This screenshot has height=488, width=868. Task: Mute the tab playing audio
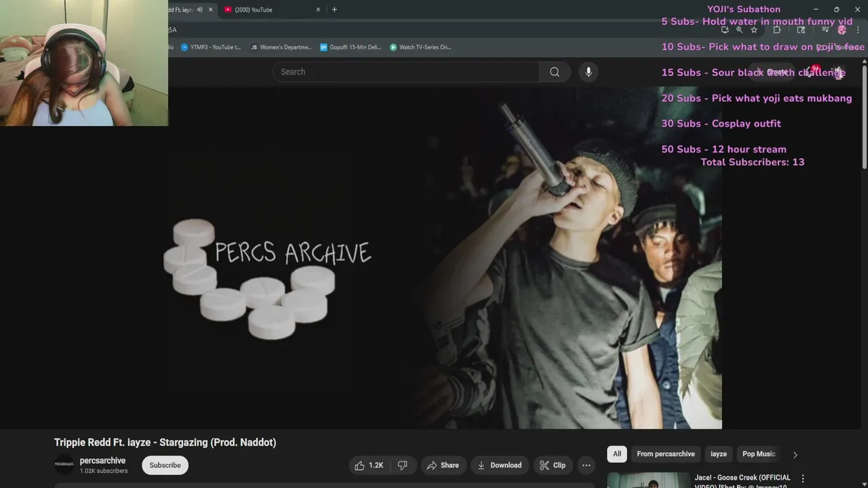[x=199, y=9]
